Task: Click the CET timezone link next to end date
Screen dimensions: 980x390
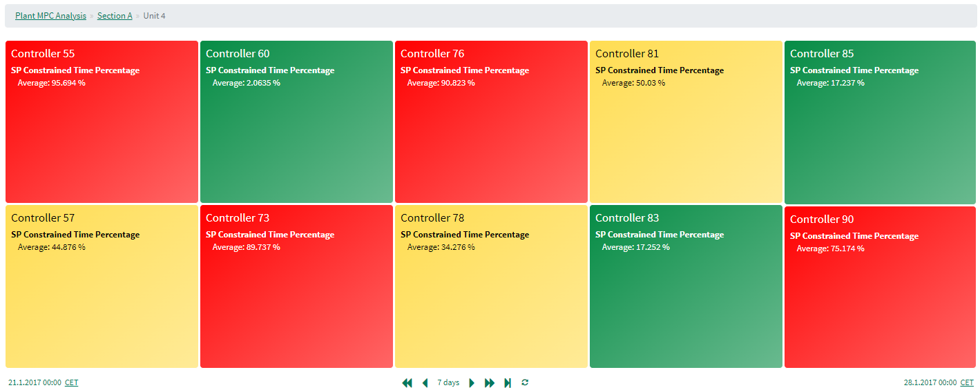Action: click(967, 382)
